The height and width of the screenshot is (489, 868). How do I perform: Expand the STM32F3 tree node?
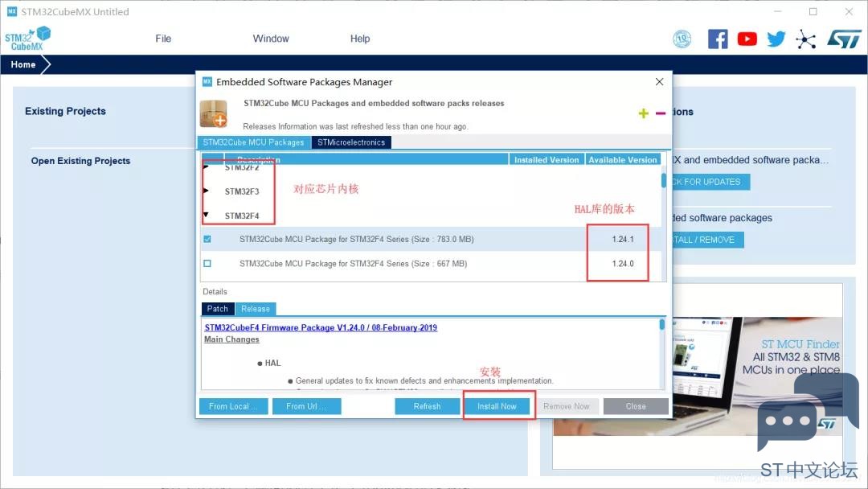click(x=206, y=191)
